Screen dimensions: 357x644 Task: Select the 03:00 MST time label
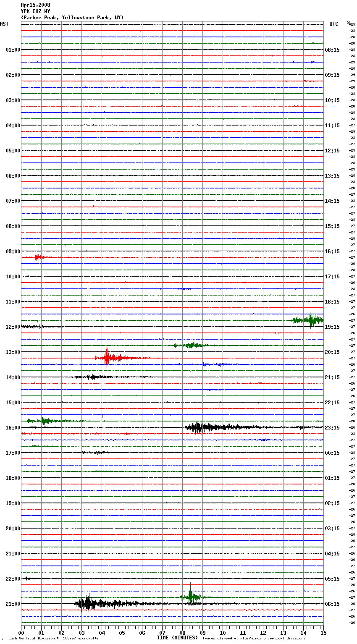pos(13,100)
